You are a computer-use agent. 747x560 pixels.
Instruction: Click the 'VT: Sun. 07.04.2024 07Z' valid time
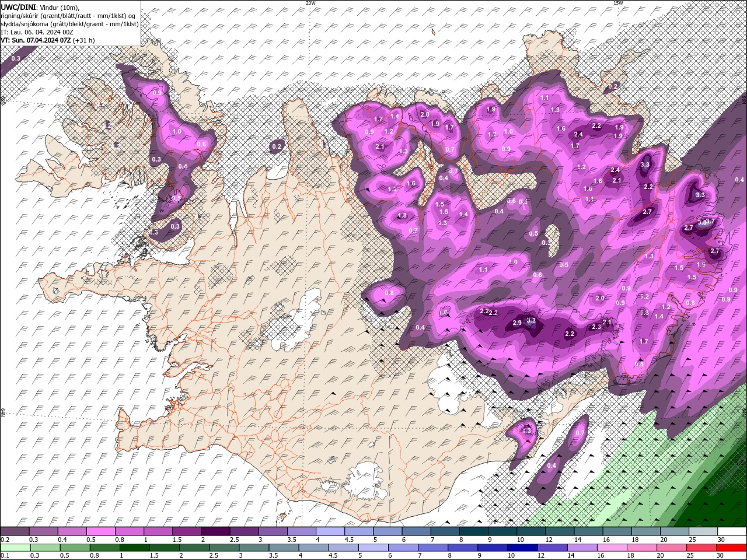pos(36,40)
